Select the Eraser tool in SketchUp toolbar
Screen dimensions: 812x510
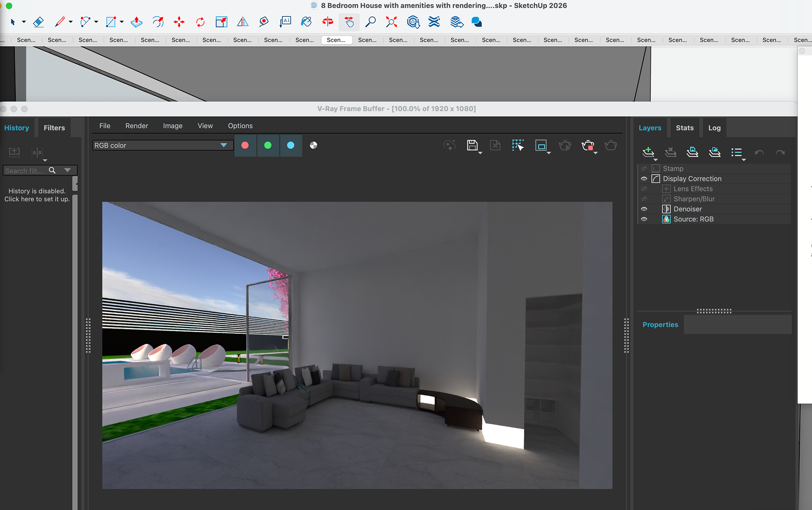[38, 22]
